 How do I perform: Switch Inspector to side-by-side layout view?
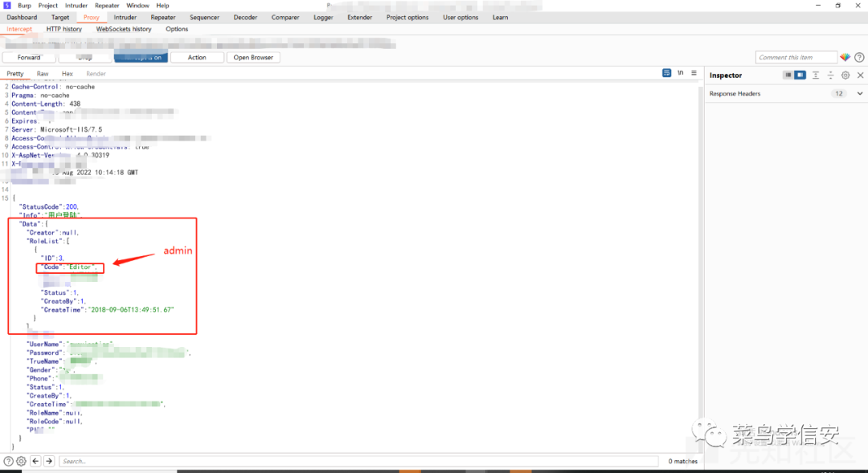click(x=800, y=75)
